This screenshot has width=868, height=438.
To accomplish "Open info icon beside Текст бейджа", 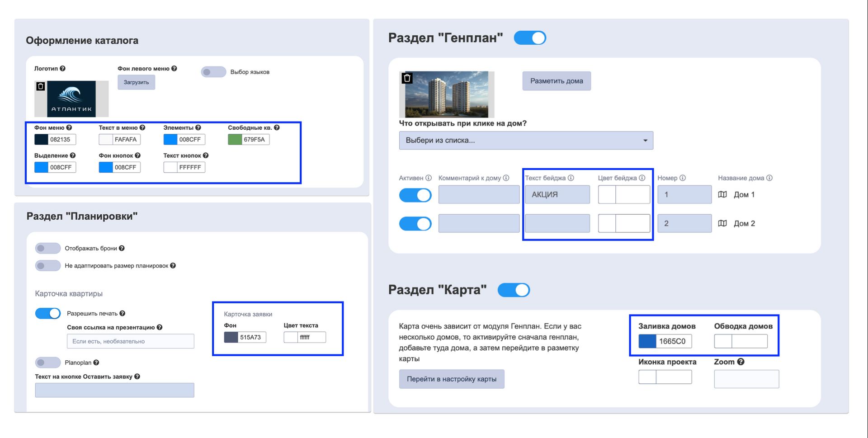I will (x=571, y=178).
